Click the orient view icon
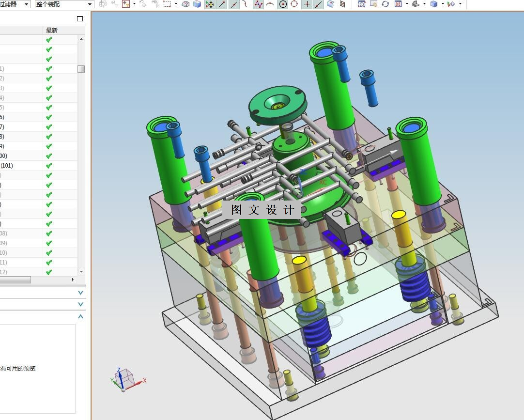The image size is (524, 420). coord(416,4)
